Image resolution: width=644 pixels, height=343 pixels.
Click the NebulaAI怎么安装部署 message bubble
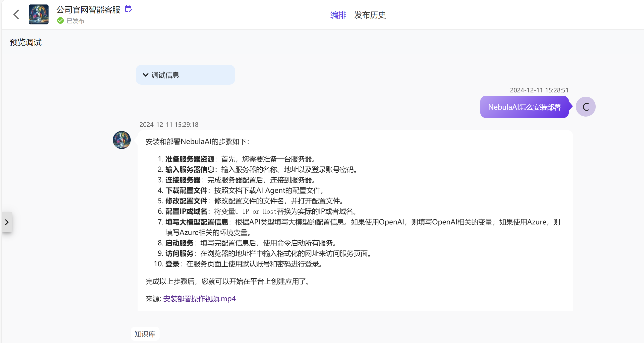pyautogui.click(x=524, y=107)
